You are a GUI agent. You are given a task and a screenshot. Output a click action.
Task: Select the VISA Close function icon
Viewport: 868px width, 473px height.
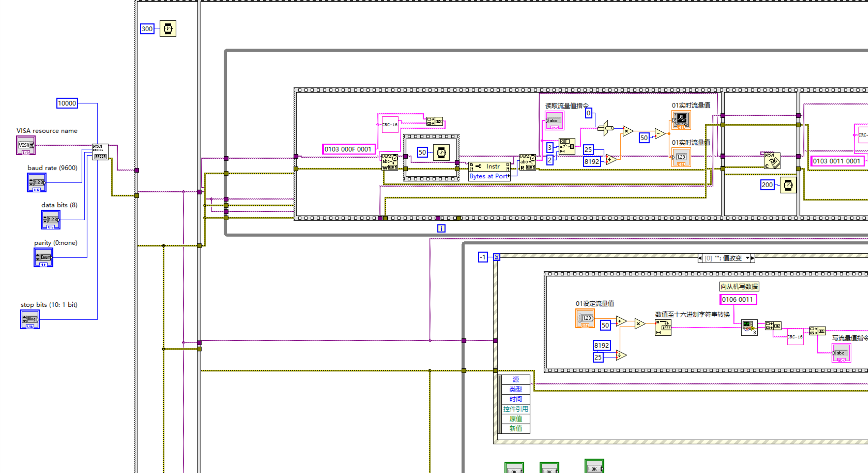pos(772,161)
